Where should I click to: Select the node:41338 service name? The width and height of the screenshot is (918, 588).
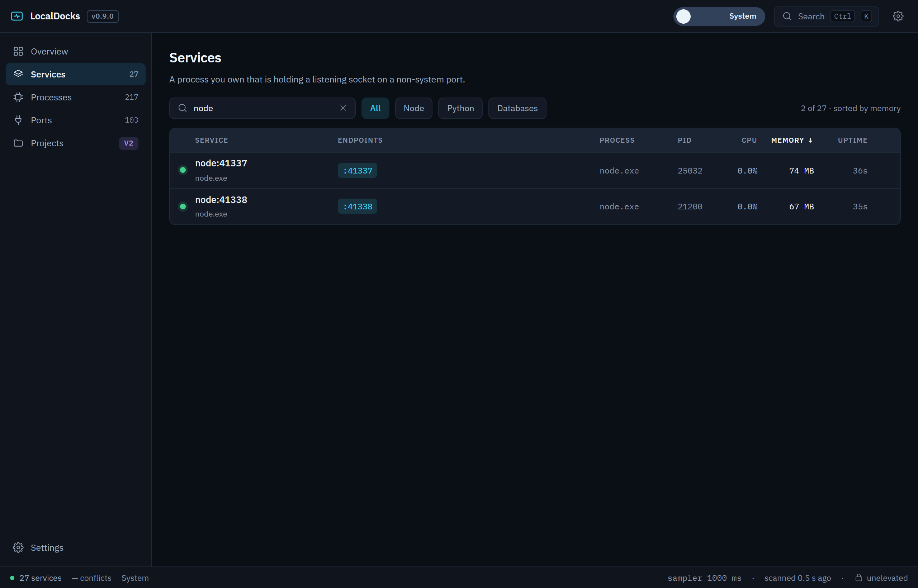[221, 200]
